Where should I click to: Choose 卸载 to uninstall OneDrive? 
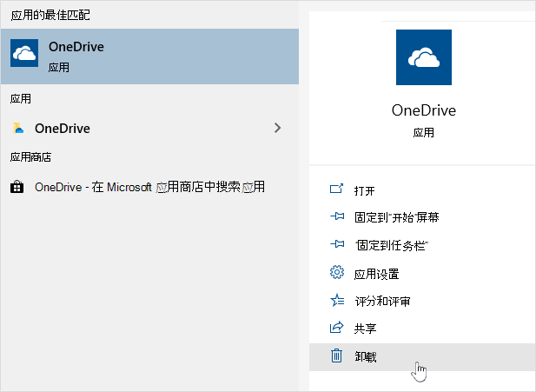(422, 357)
